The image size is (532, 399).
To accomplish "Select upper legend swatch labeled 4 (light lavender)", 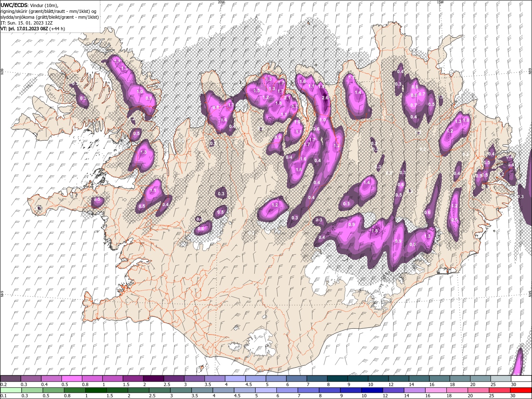I will (x=235, y=379).
